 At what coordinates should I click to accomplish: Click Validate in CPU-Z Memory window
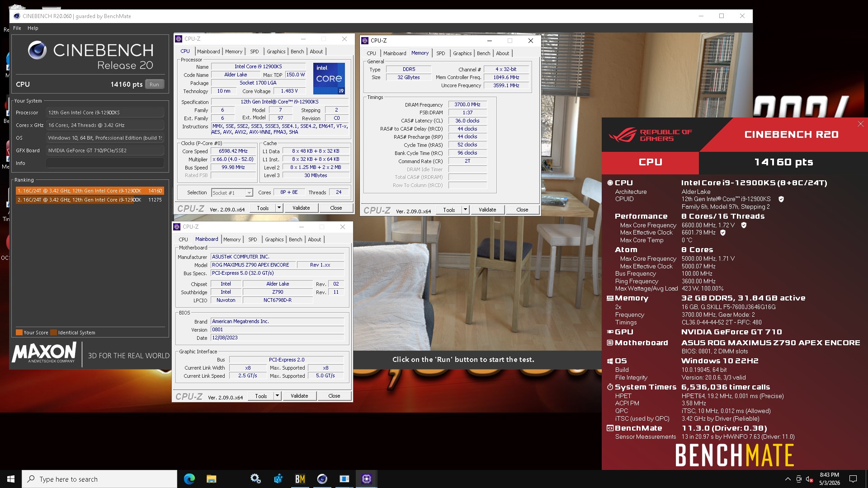click(487, 210)
